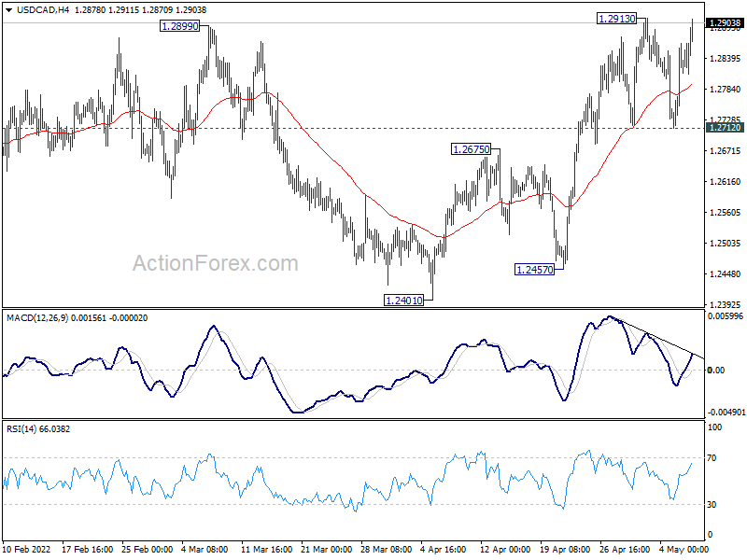Select the 1.28990 price label

tap(179, 26)
